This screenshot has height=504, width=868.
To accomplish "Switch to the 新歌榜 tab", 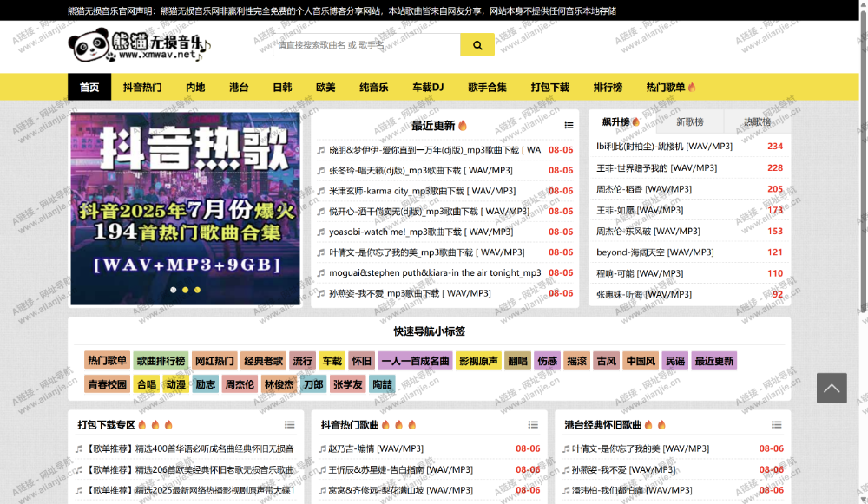I will click(x=690, y=121).
